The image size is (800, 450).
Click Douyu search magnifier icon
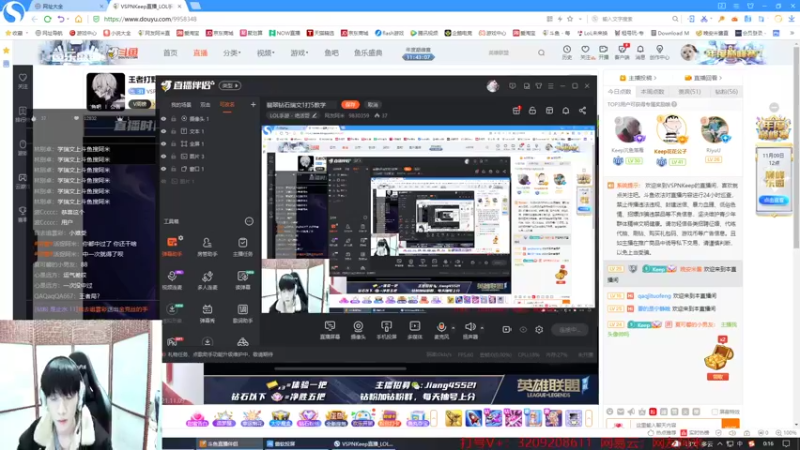pyautogui.click(x=541, y=53)
